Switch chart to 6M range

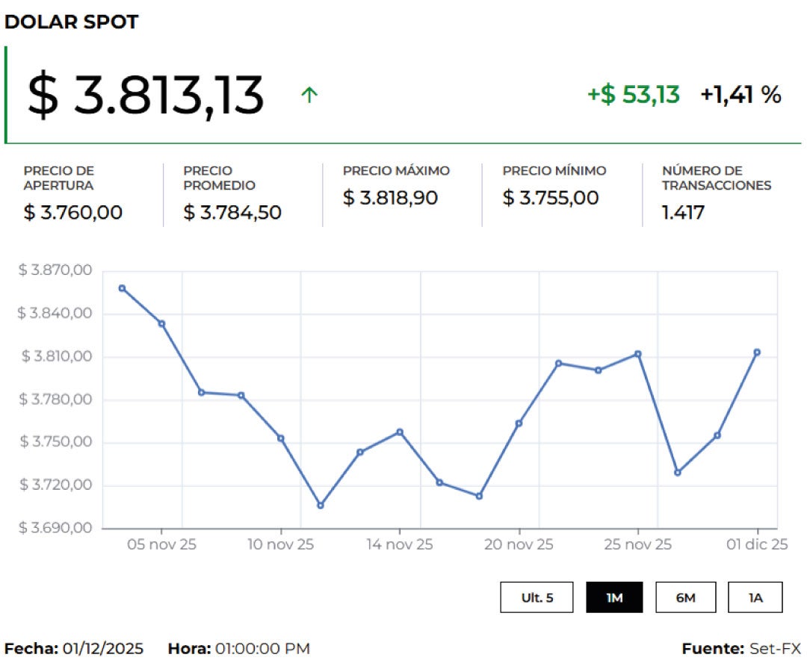tap(685, 597)
